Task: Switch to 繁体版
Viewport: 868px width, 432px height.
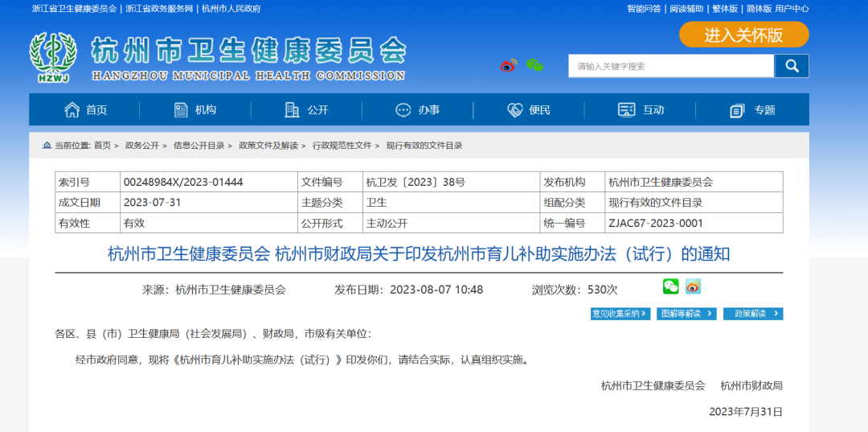Action: click(725, 9)
